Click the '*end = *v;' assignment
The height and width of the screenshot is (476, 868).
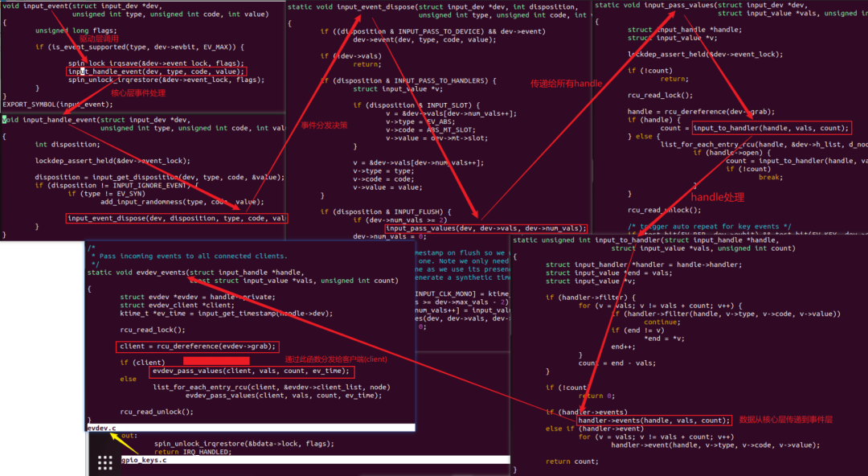(x=665, y=339)
